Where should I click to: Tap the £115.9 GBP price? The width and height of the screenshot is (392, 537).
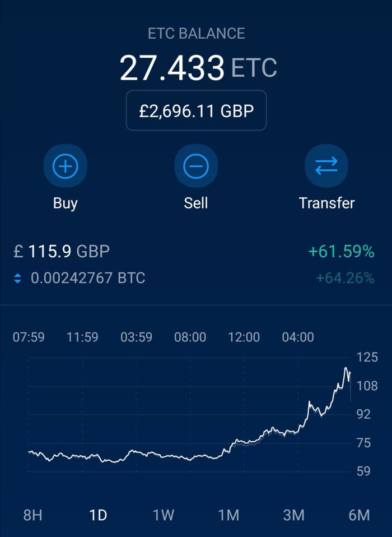pos(62,252)
